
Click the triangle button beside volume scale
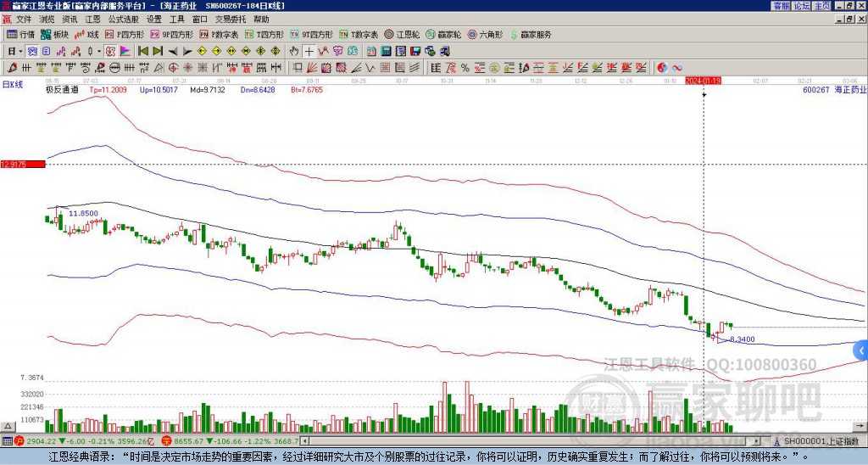click(8, 426)
